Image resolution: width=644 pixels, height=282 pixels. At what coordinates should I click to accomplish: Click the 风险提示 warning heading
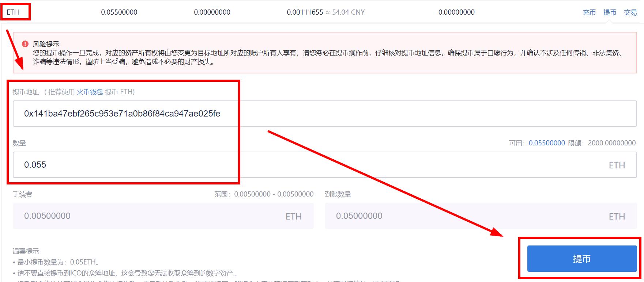coord(46,44)
